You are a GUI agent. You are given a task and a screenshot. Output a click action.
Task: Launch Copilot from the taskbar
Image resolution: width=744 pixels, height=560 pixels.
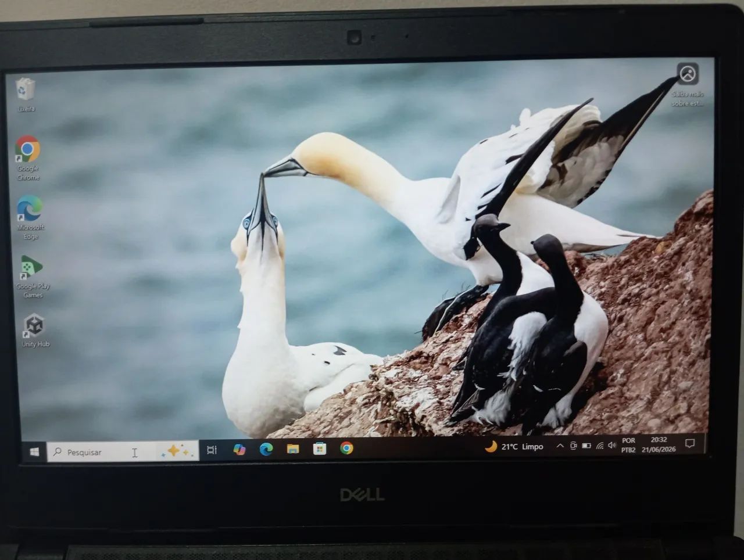pyautogui.click(x=239, y=449)
